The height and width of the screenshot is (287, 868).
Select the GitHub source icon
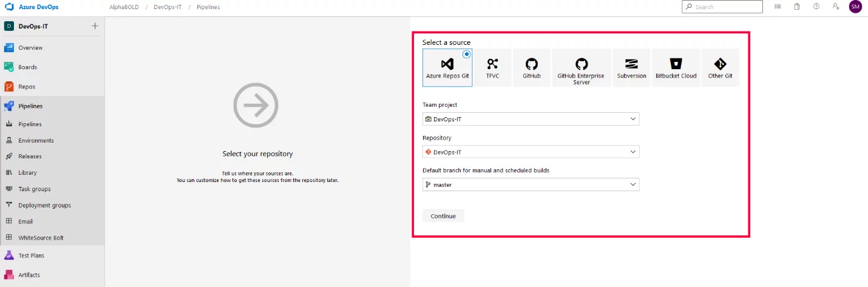click(x=531, y=64)
